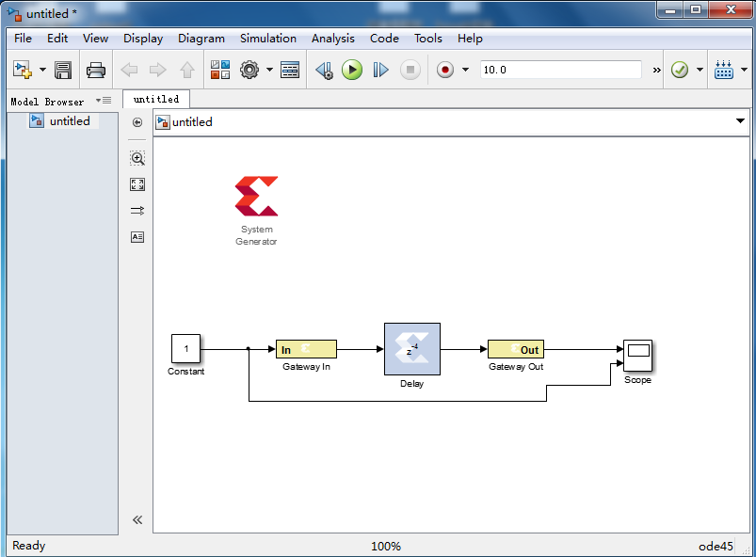Image resolution: width=756 pixels, height=557 pixels.
Task: Open the Simulation menu
Action: coord(268,38)
